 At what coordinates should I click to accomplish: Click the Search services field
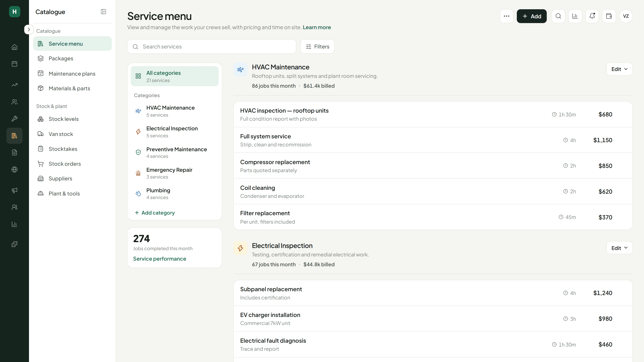pyautogui.click(x=212, y=46)
